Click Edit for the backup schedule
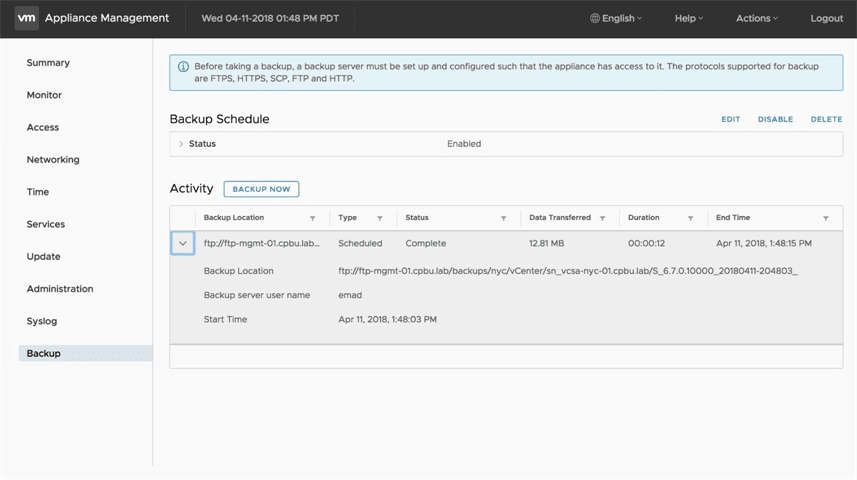This screenshot has width=857, height=480. coord(730,119)
